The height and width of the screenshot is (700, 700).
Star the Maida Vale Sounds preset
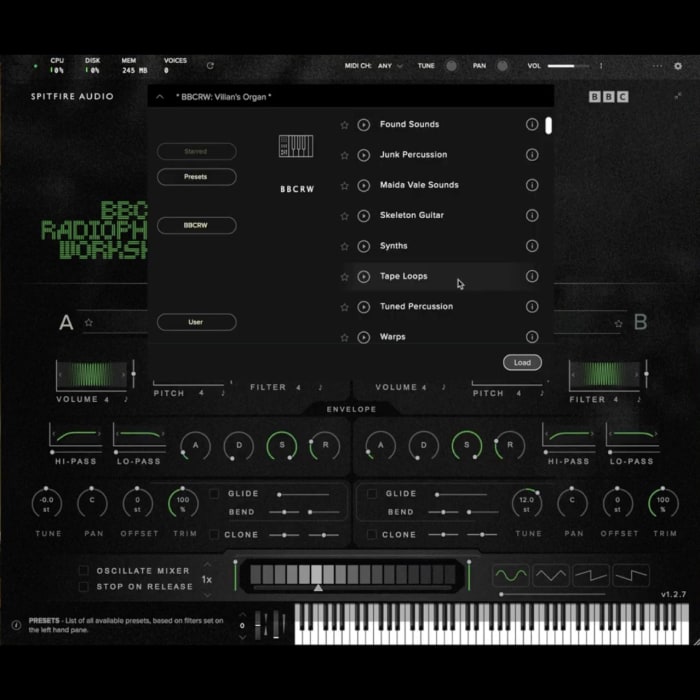click(344, 186)
